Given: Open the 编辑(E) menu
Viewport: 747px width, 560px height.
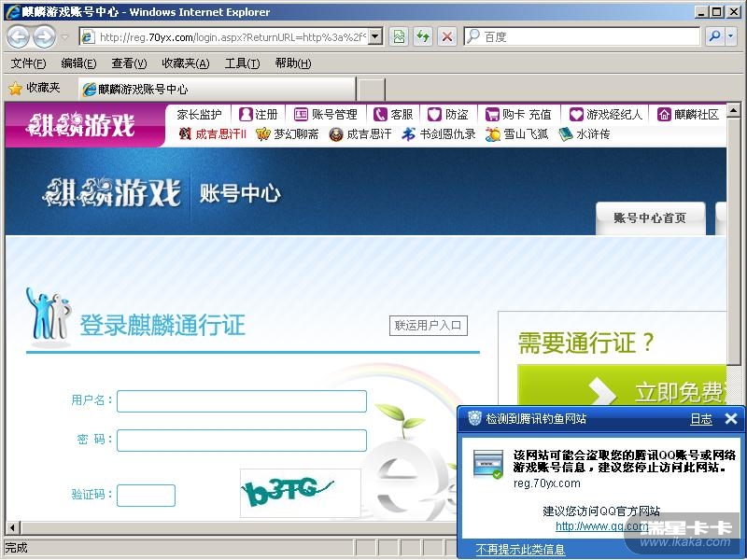Looking at the screenshot, I should (78, 63).
